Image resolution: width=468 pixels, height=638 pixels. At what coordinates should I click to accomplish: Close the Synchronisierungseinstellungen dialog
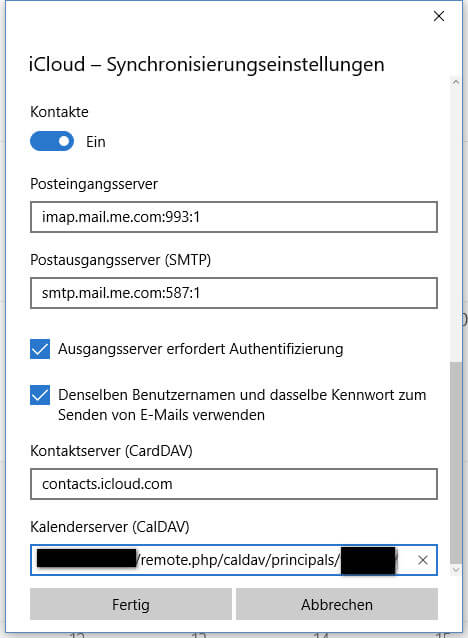tap(439, 16)
